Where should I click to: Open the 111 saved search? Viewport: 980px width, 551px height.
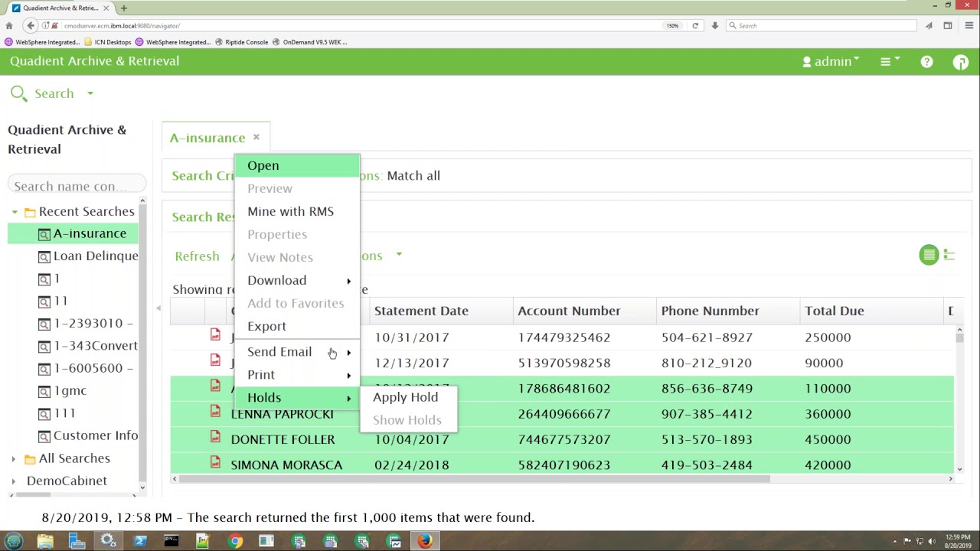point(57,413)
